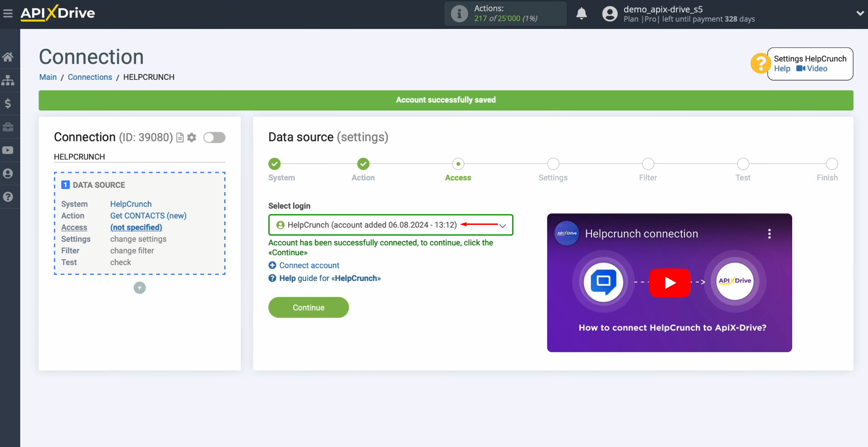Open the video three-dot options menu

click(x=769, y=233)
